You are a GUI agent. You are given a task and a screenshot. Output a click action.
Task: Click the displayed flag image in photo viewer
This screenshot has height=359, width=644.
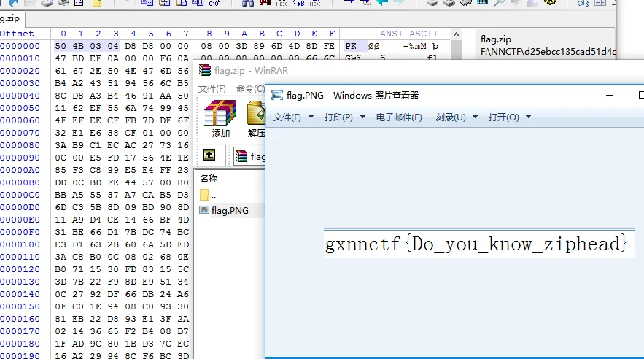tap(479, 243)
